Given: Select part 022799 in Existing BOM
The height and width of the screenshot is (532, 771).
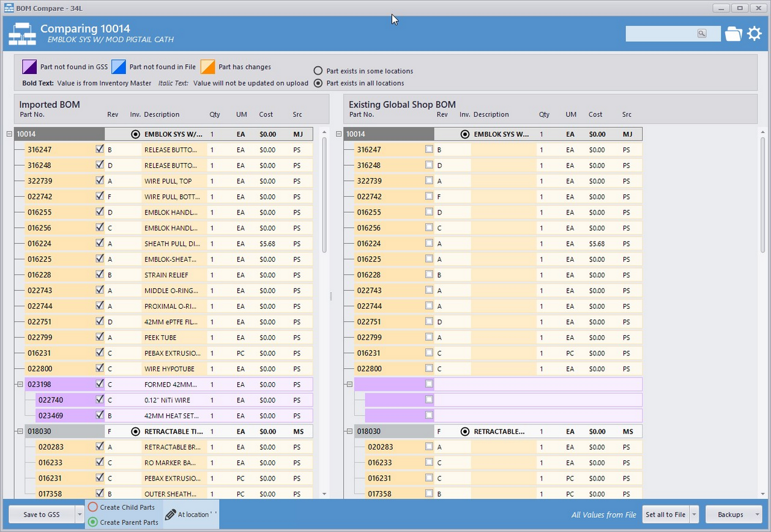Looking at the screenshot, I should tap(369, 338).
